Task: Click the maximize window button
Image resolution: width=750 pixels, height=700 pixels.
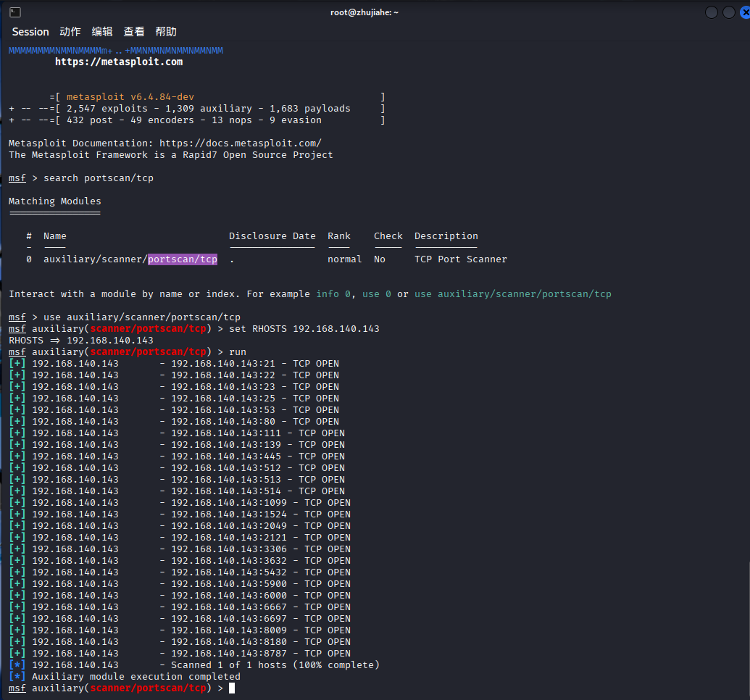Action: (x=728, y=12)
